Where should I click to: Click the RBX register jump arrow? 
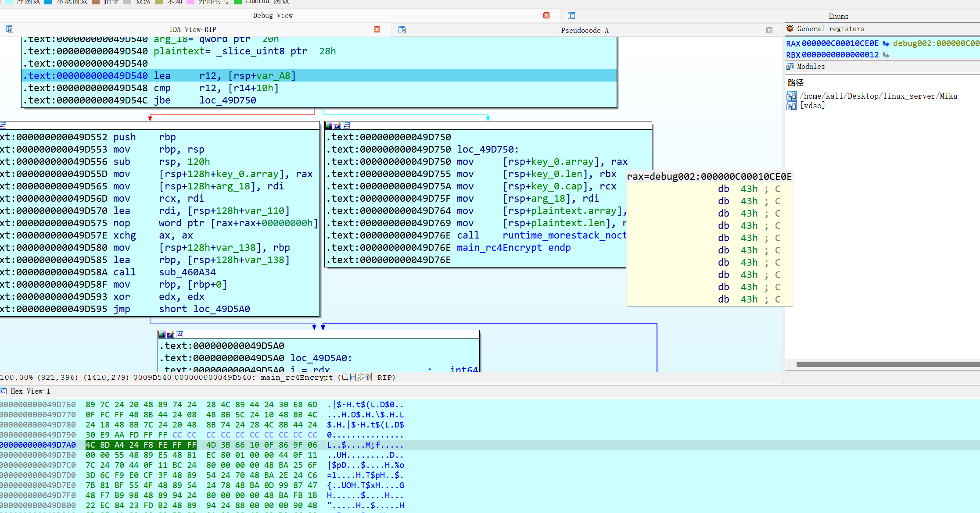click(x=886, y=55)
